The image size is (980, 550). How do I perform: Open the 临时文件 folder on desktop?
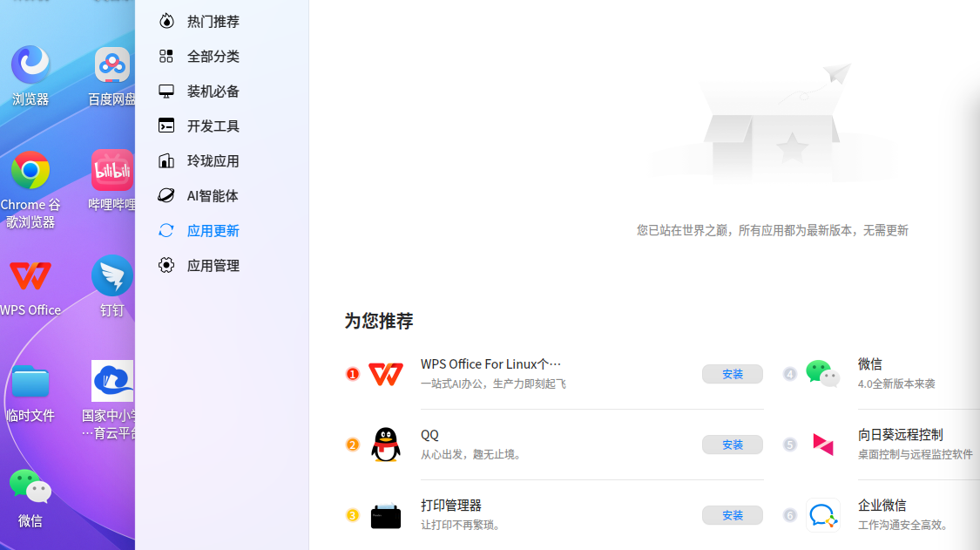pos(30,381)
